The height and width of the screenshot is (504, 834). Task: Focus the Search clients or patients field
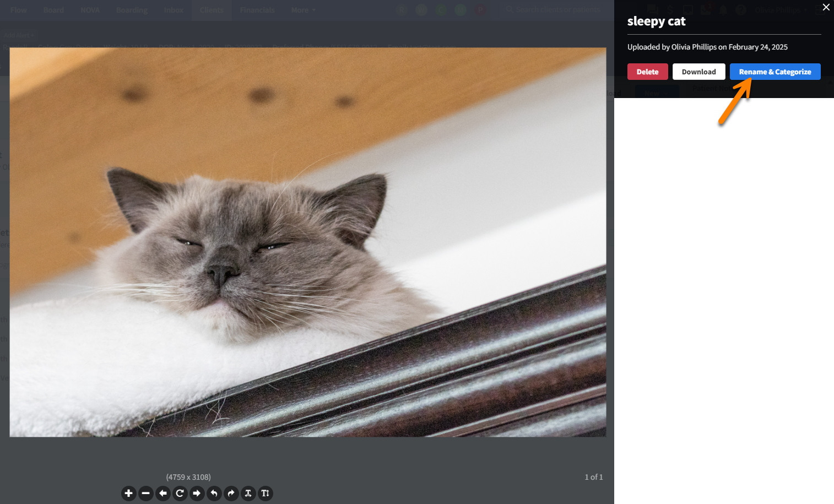557,9
